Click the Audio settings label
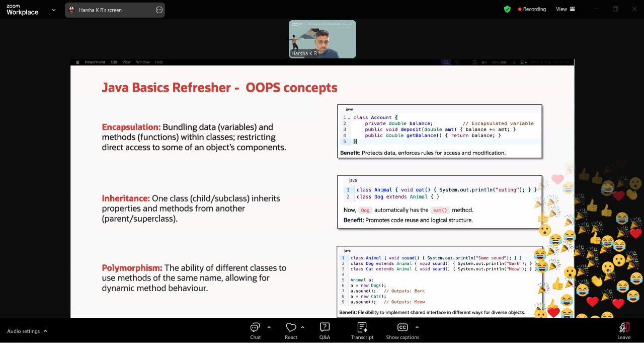This screenshot has height=343, width=644. point(23,331)
